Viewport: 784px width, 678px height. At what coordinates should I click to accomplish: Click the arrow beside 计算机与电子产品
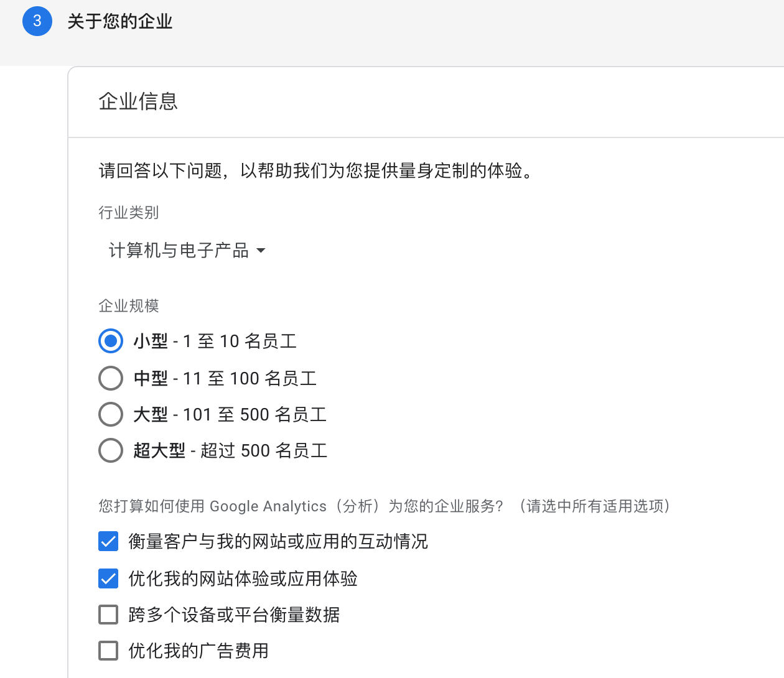click(x=261, y=251)
